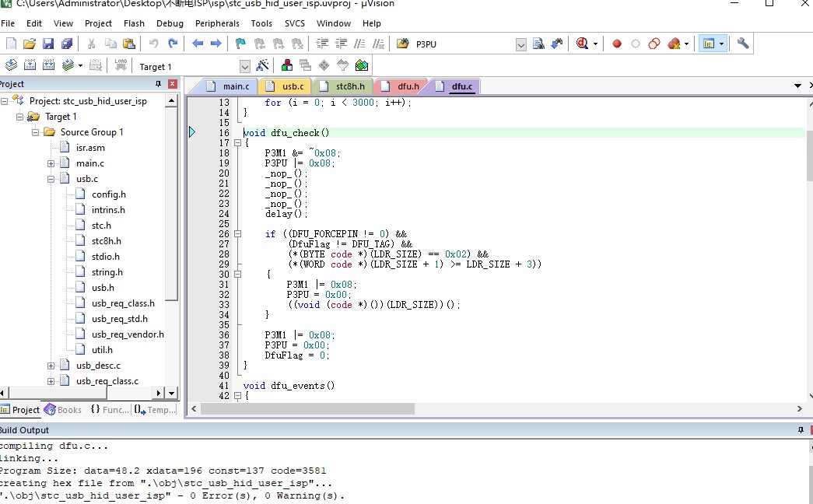Image resolution: width=813 pixels, height=504 pixels.
Task: Toggle code folding at line 17
Action: coord(237,143)
